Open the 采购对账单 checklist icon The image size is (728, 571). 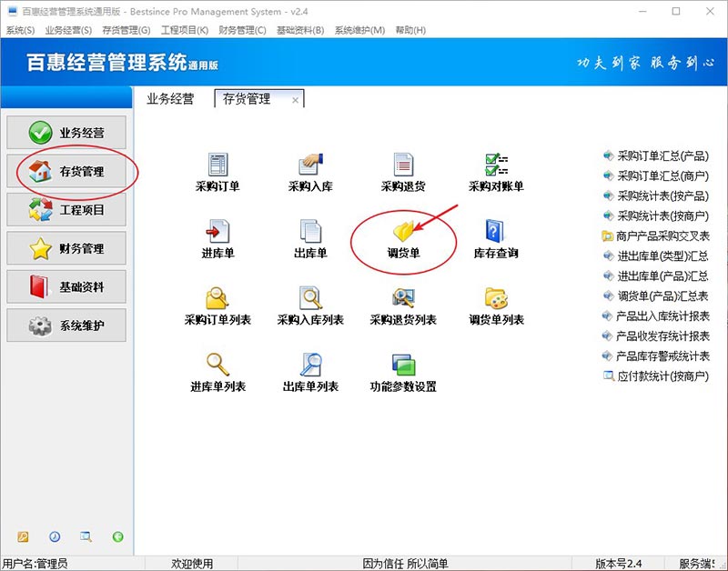(496, 165)
